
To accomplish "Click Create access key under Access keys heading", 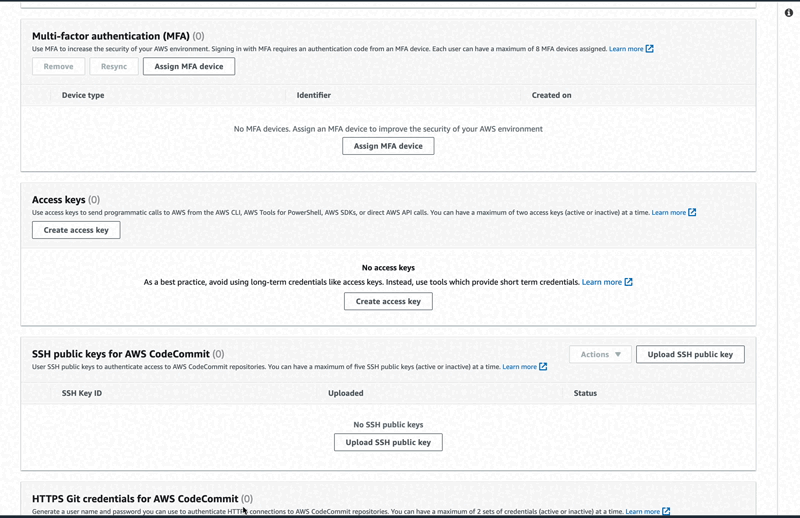I will click(76, 230).
